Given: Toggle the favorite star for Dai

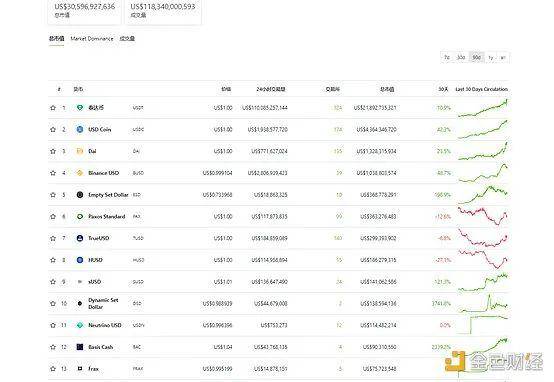Looking at the screenshot, I should (x=53, y=151).
